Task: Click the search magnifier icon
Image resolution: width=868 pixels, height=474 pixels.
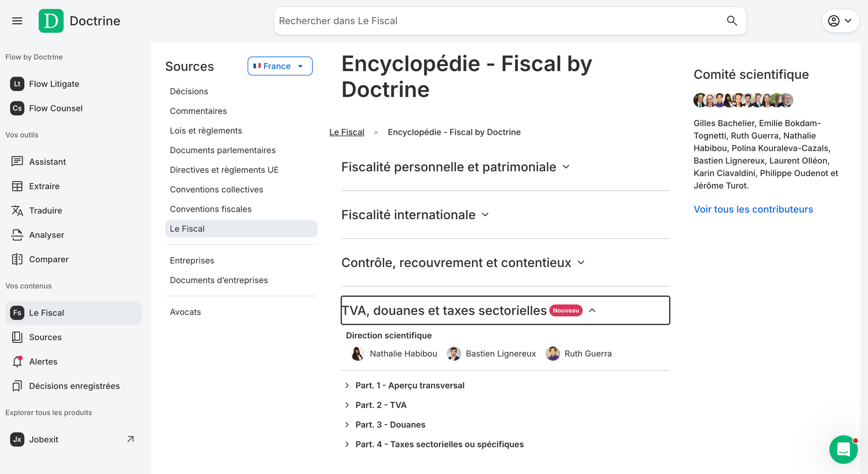Action: point(732,21)
